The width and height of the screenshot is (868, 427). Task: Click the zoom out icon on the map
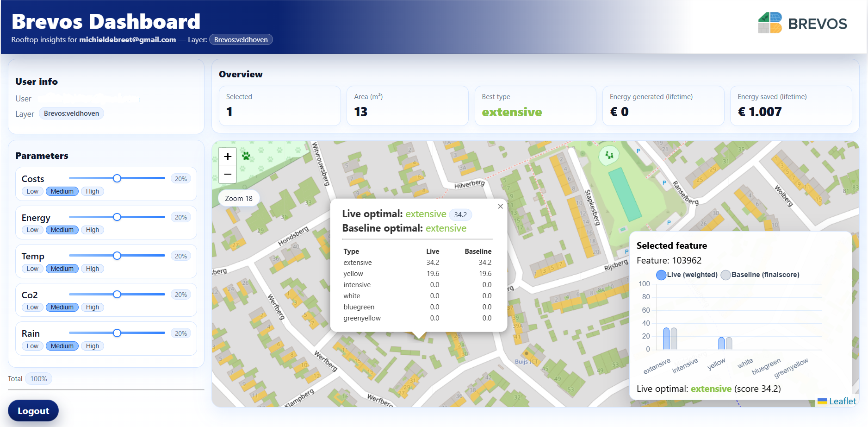tap(227, 174)
